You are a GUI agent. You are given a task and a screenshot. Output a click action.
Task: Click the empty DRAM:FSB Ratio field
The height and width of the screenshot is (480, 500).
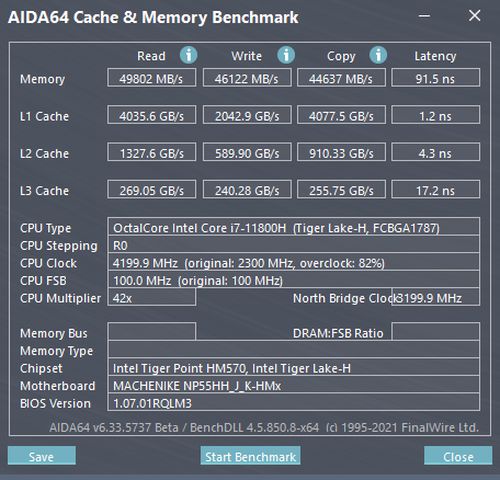436,332
